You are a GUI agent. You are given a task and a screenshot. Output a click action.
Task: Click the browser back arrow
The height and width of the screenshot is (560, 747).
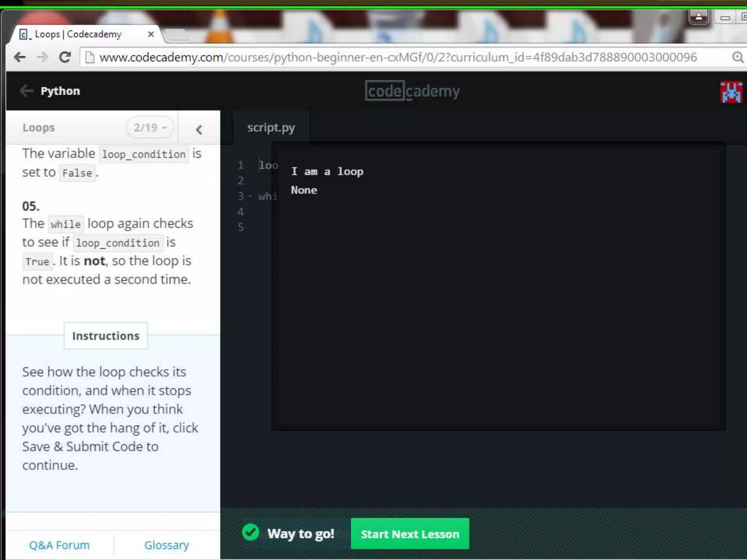(x=20, y=57)
